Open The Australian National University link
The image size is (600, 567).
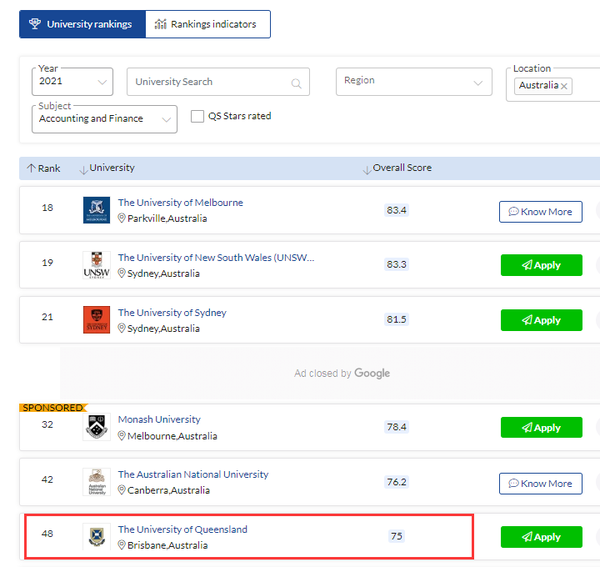[193, 474]
